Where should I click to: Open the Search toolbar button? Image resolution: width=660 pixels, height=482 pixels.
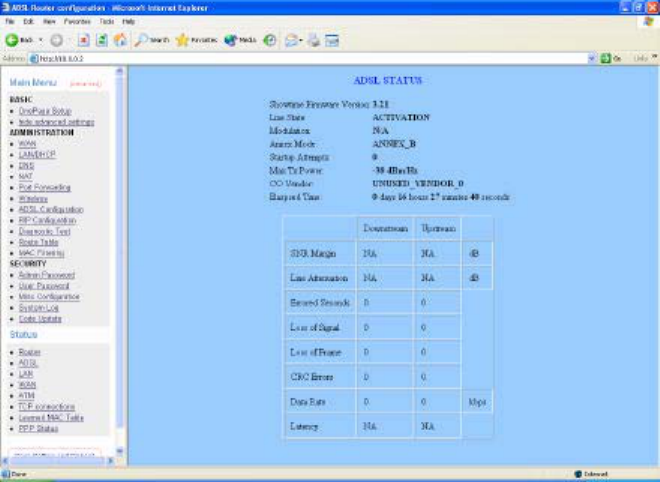click(152, 40)
